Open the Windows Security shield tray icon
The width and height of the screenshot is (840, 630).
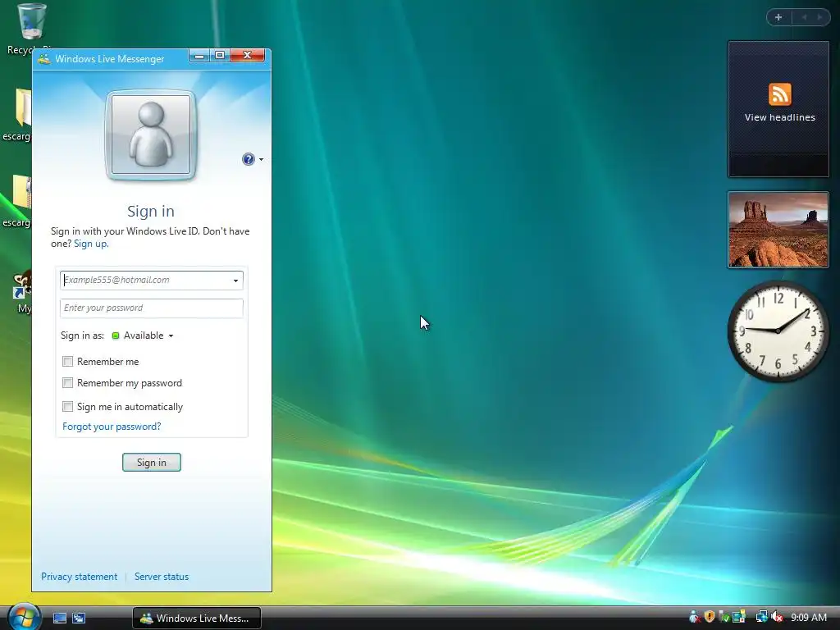(x=710, y=617)
